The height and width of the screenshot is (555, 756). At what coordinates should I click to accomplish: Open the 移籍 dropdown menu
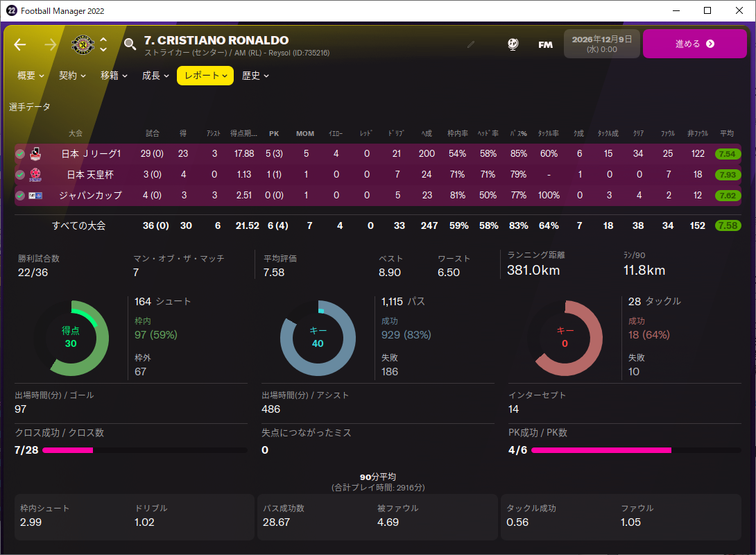(x=114, y=76)
